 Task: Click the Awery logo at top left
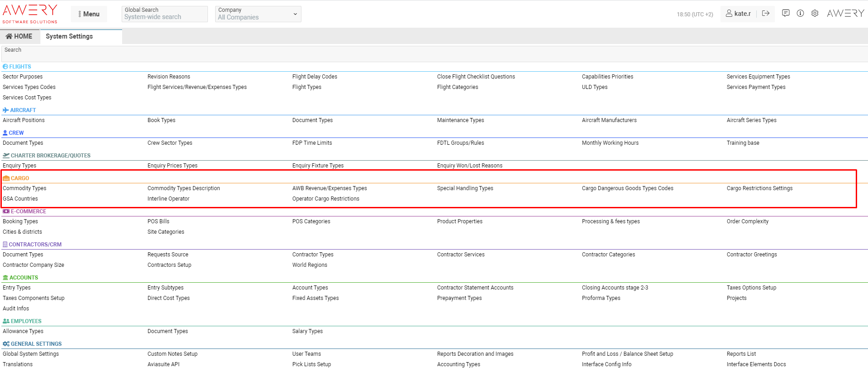[30, 14]
